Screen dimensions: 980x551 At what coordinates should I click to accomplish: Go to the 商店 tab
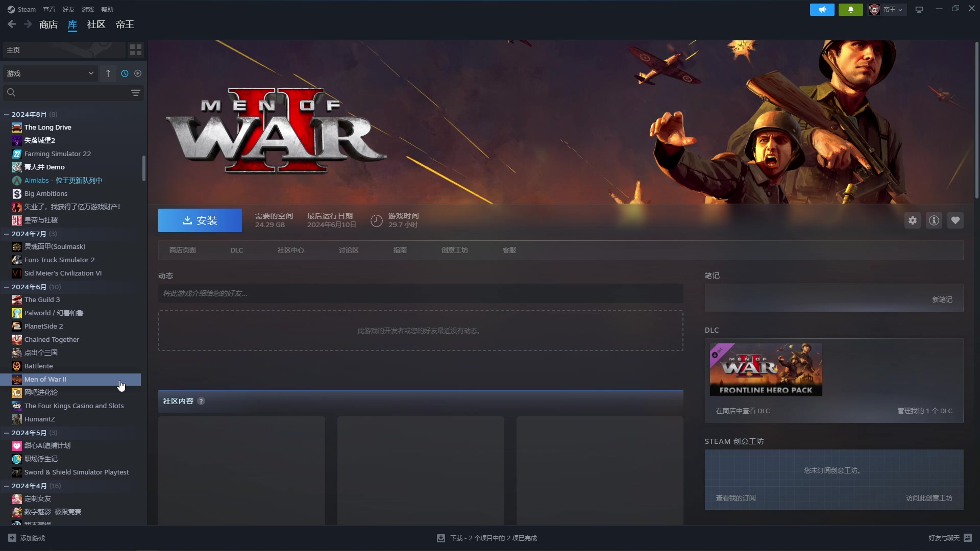pos(48,24)
